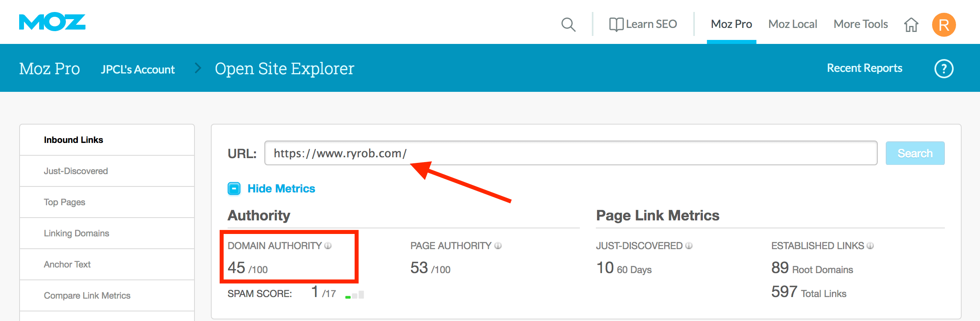The height and width of the screenshot is (321, 980).
Task: Open the Learn SEO link
Action: click(x=643, y=24)
